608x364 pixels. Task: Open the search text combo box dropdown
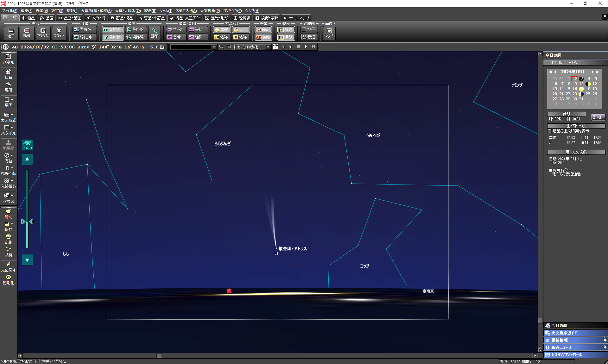pyautogui.click(x=214, y=47)
